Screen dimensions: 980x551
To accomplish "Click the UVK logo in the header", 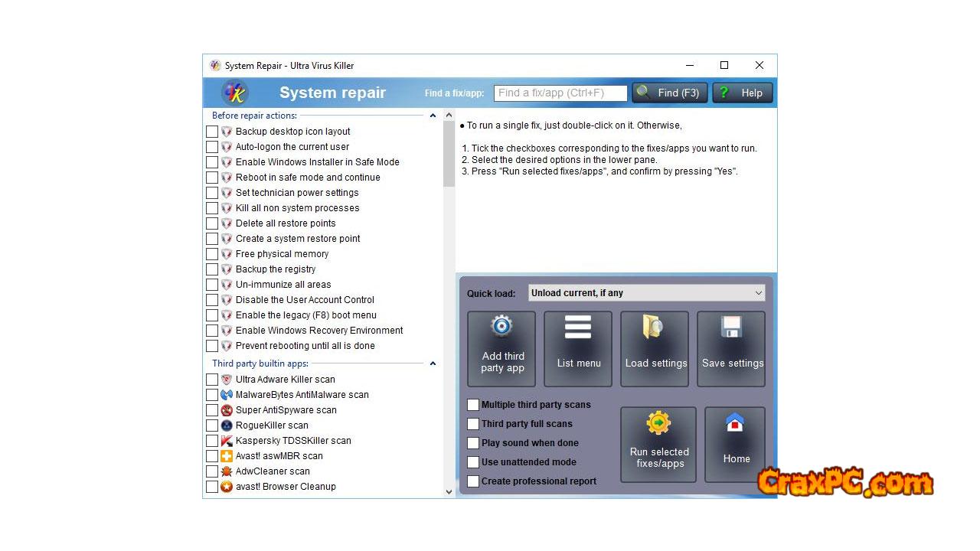I will (x=234, y=93).
